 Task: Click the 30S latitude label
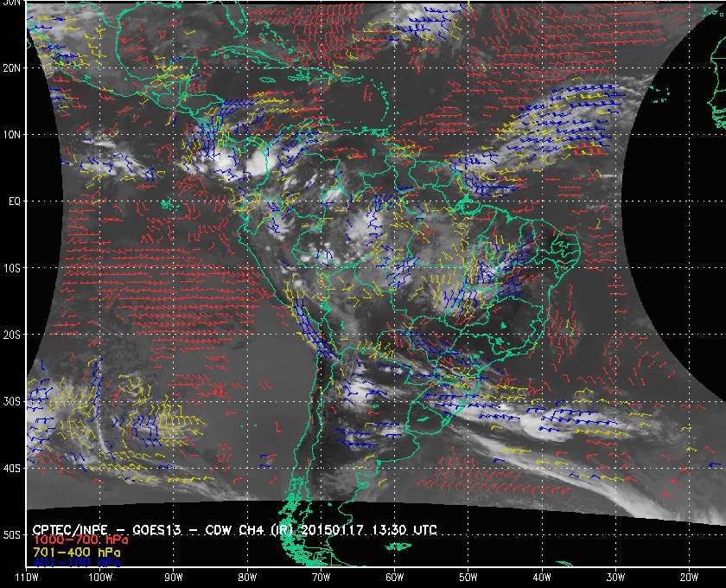(11, 402)
